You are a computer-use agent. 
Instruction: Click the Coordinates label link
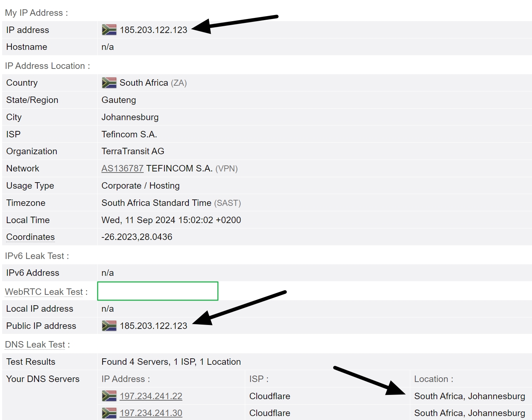[30, 237]
